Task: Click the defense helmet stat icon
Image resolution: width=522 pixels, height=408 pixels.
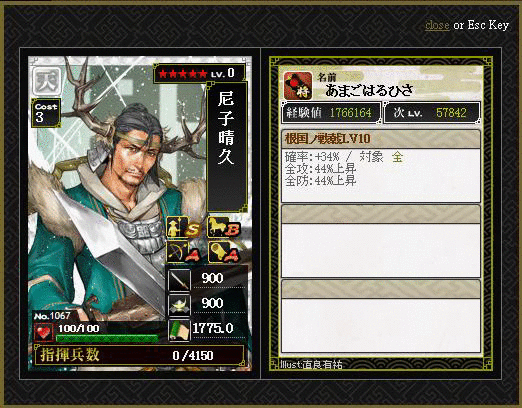Action: (179, 305)
